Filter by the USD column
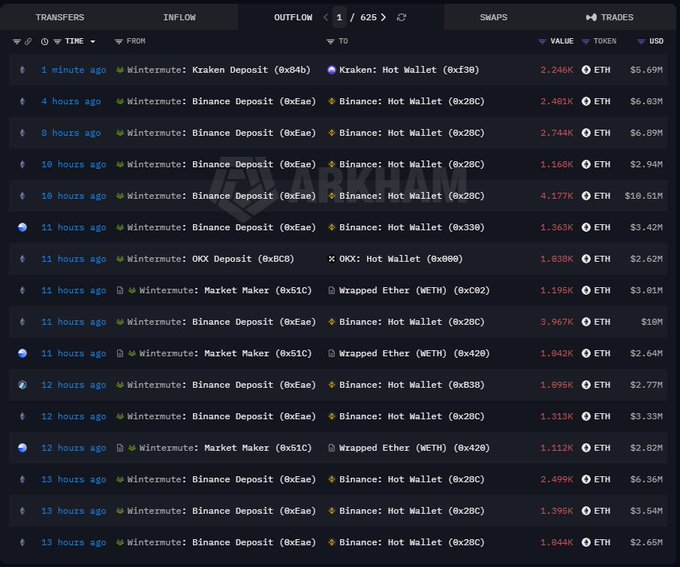 click(641, 42)
